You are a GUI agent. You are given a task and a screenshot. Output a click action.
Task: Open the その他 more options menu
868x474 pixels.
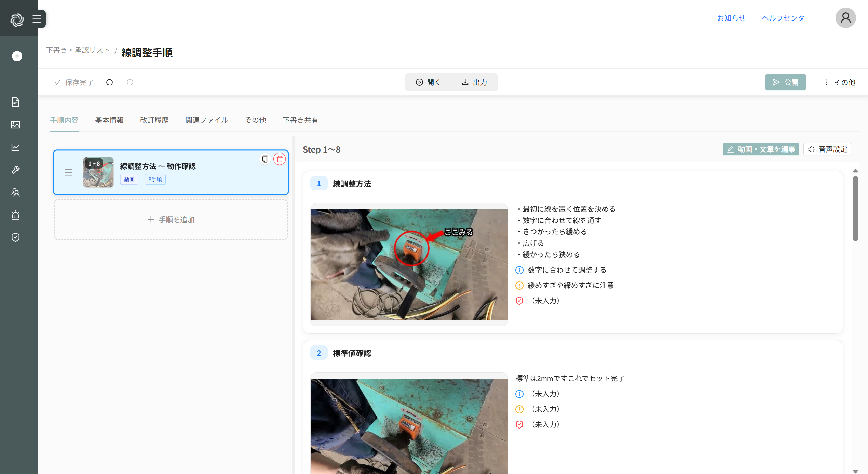point(840,82)
